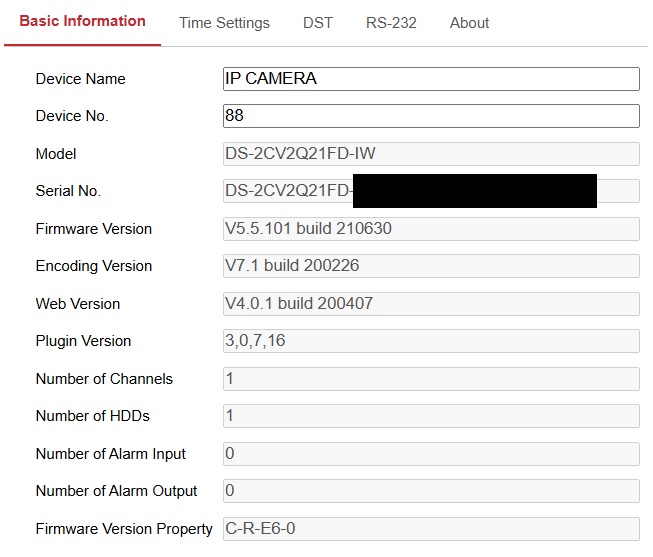Click the "Device Name" label text
This screenshot has height=557, width=653.
(80, 79)
